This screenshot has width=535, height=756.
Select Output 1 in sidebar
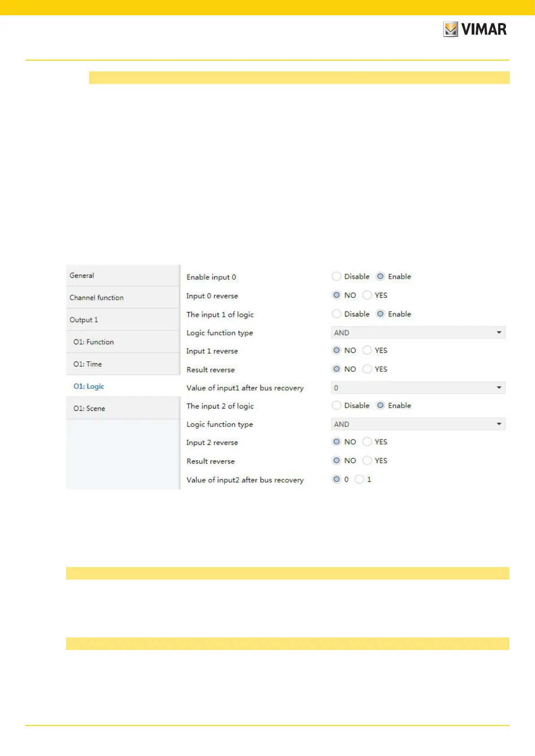pyautogui.click(x=123, y=320)
